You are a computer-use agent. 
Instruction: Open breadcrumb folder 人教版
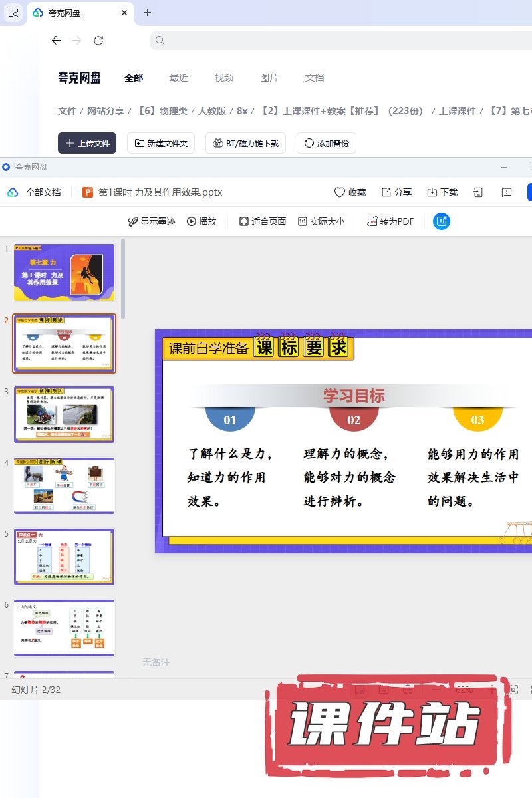212,111
